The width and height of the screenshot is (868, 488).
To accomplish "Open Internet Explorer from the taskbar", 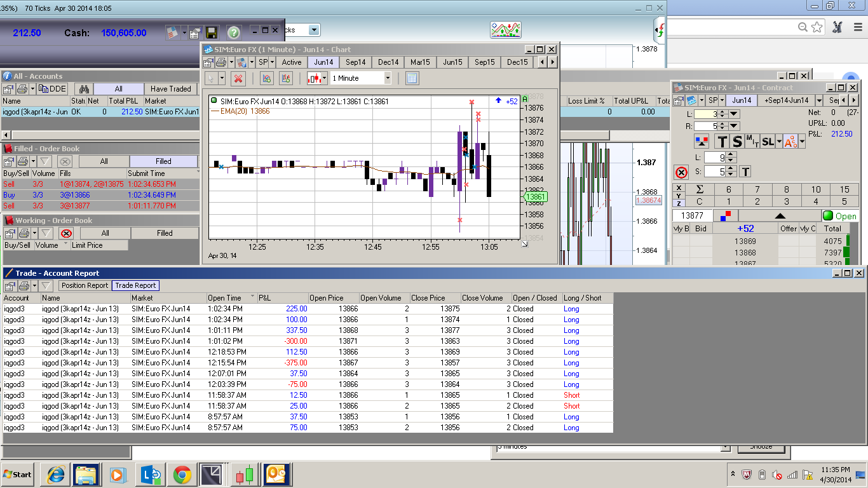I will click(x=55, y=475).
